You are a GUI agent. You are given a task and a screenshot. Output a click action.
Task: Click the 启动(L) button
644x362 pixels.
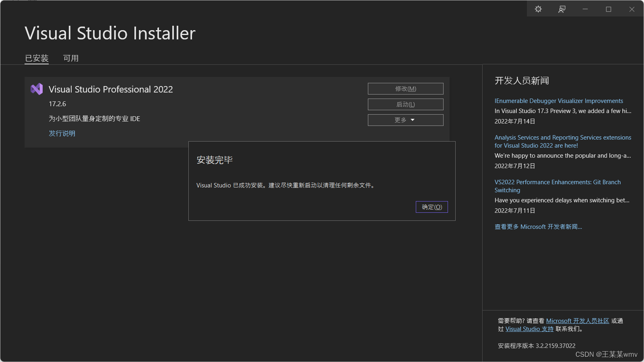(x=405, y=104)
